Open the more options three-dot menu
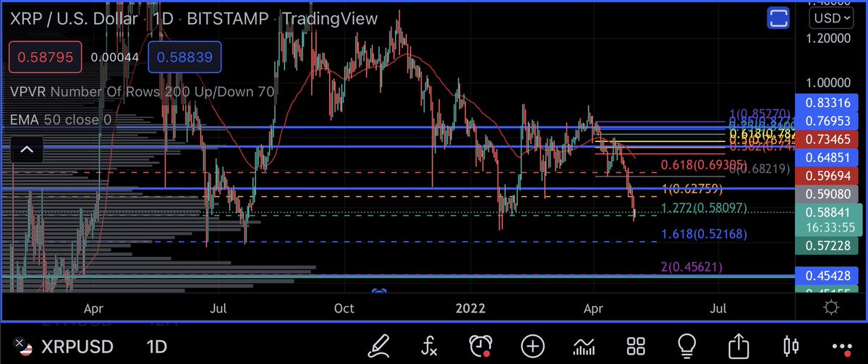Viewport: 868px width, 364px height. [x=843, y=347]
